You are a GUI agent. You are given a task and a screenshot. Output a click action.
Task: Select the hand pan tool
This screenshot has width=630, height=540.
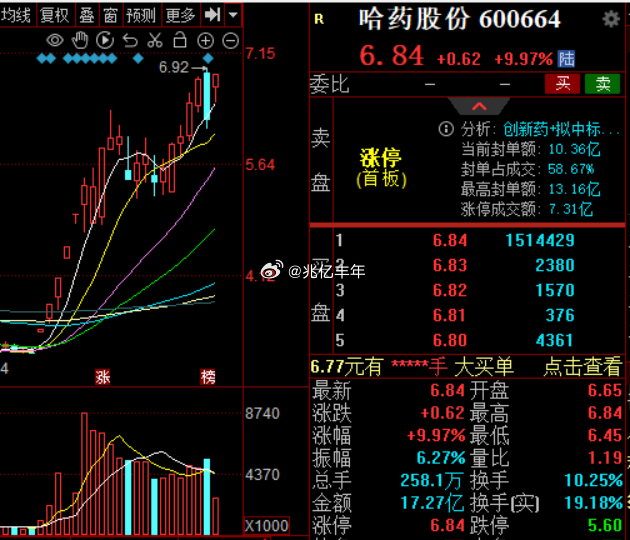tap(80, 40)
